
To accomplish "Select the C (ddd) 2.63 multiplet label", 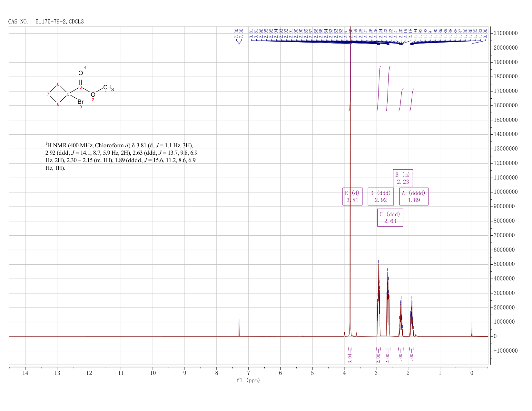I will [x=390, y=218].
